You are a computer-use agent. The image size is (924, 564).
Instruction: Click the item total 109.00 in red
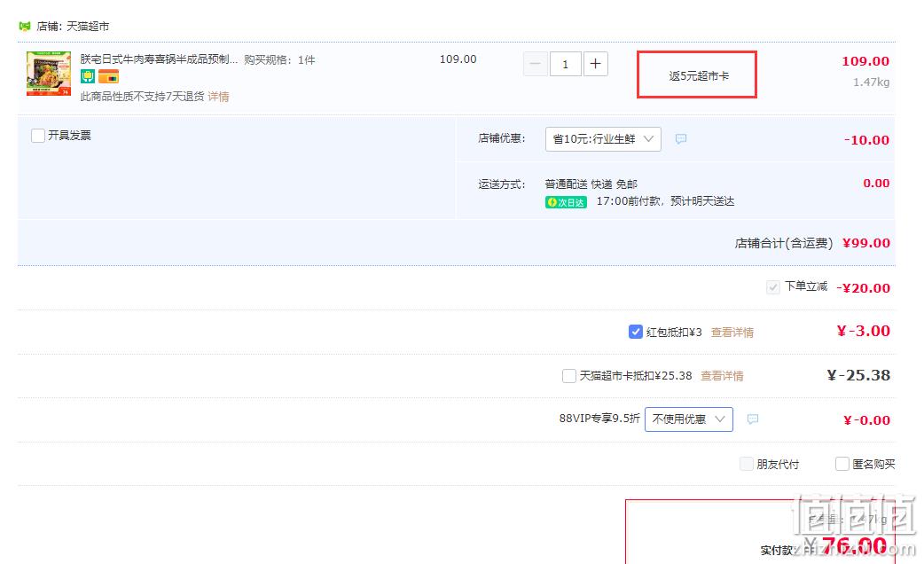tap(865, 61)
